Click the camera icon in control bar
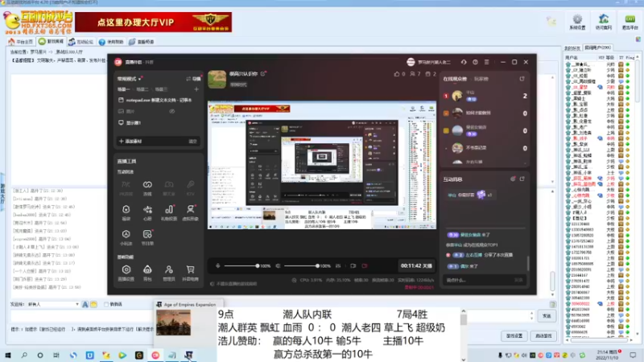Image resolution: width=644 pixels, height=362 pixels. point(353,266)
